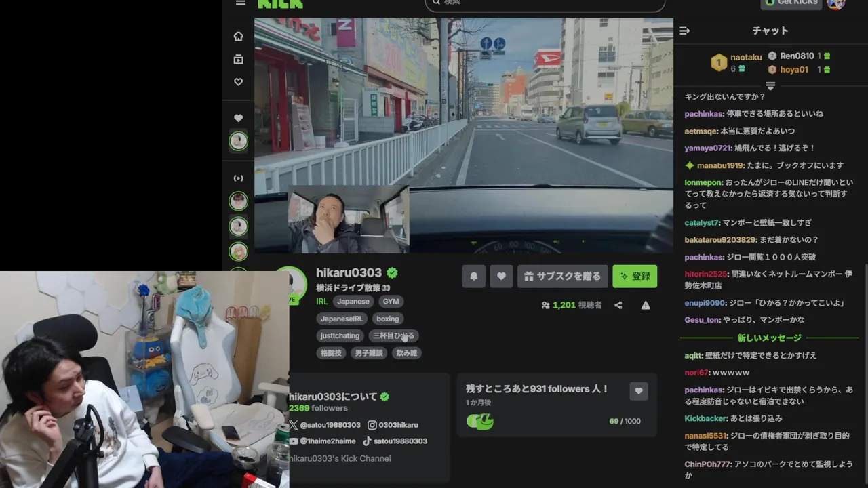Click the recommended live broadcast icon in sidebar
Image resolution: width=868 pixels, height=488 pixels.
pyautogui.click(x=238, y=178)
